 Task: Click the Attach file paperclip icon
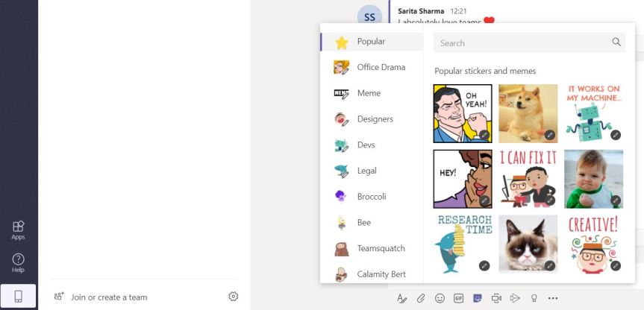pos(421,298)
